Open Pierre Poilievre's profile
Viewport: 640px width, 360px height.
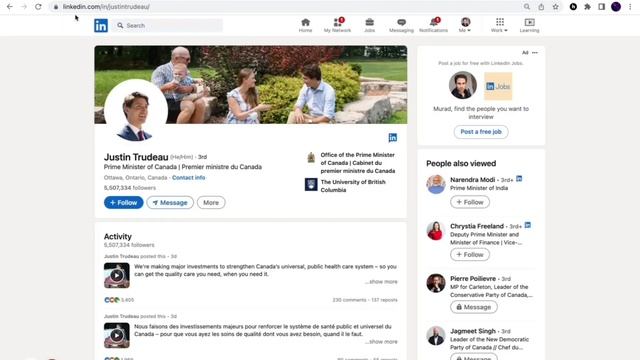473,278
